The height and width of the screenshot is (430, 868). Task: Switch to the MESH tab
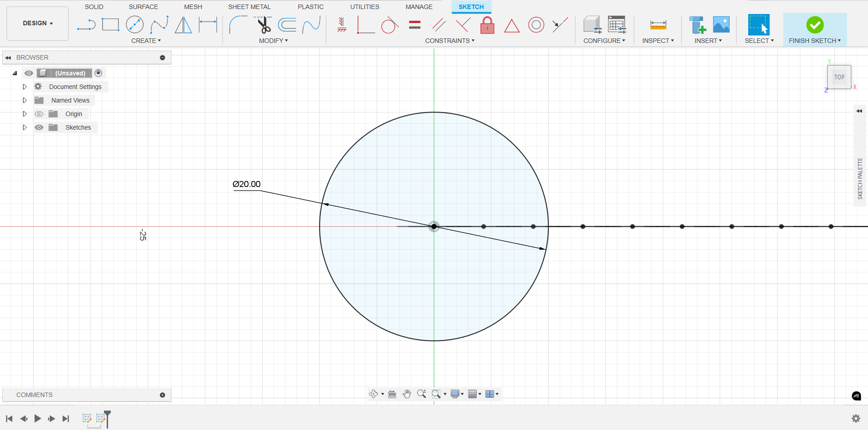pos(193,7)
